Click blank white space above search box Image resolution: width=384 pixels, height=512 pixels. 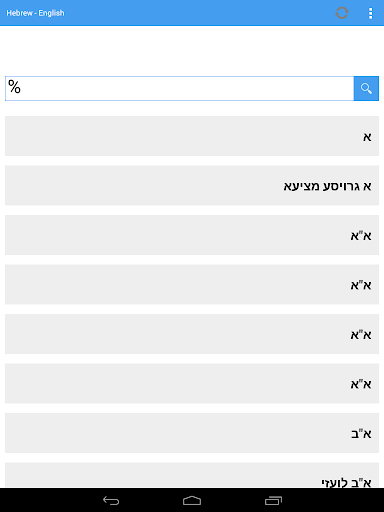click(x=192, y=51)
